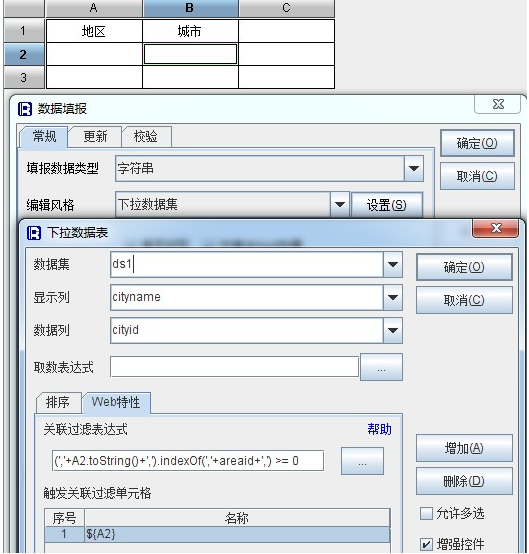Click the 删除(D) button
The height and width of the screenshot is (554, 529).
(x=464, y=481)
